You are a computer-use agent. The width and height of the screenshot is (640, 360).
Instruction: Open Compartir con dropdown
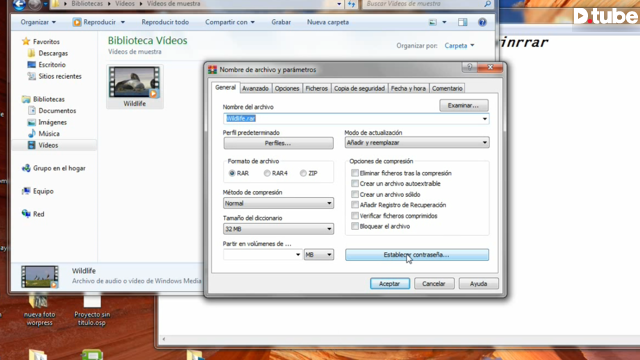[x=230, y=22]
